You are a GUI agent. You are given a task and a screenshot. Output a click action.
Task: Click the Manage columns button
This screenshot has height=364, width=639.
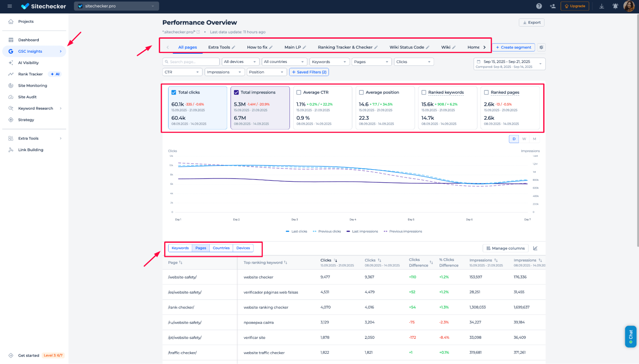[505, 248]
